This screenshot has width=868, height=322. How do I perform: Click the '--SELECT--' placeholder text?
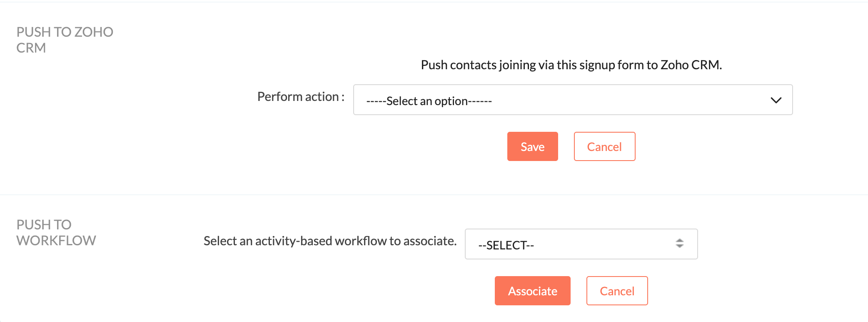(x=506, y=245)
